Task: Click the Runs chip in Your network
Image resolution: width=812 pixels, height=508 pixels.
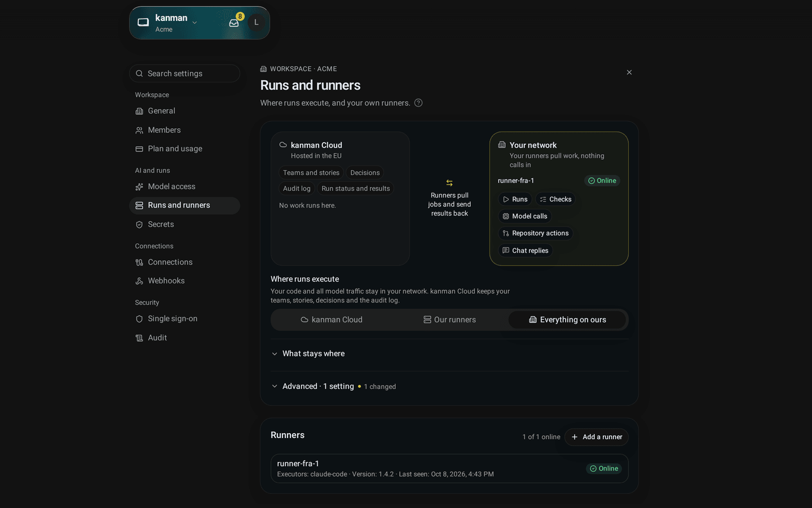Action: click(515, 199)
